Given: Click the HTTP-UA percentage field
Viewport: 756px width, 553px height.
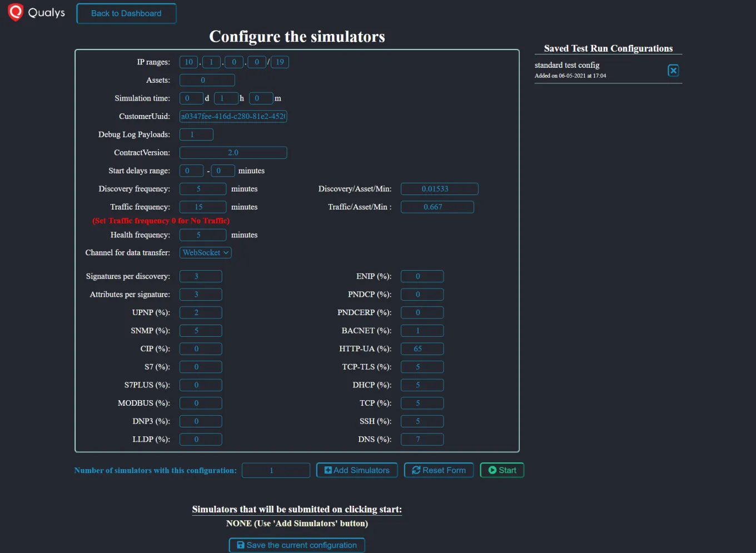Looking at the screenshot, I should click(422, 348).
